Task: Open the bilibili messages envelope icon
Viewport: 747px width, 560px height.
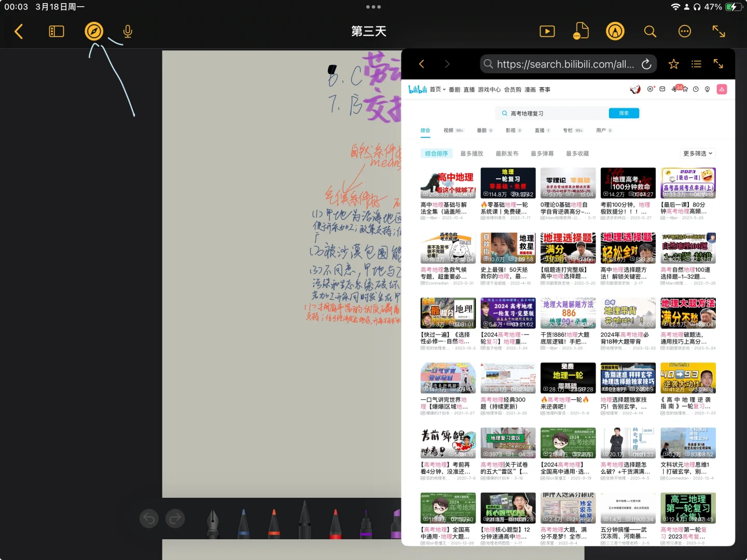Action: pos(662,89)
